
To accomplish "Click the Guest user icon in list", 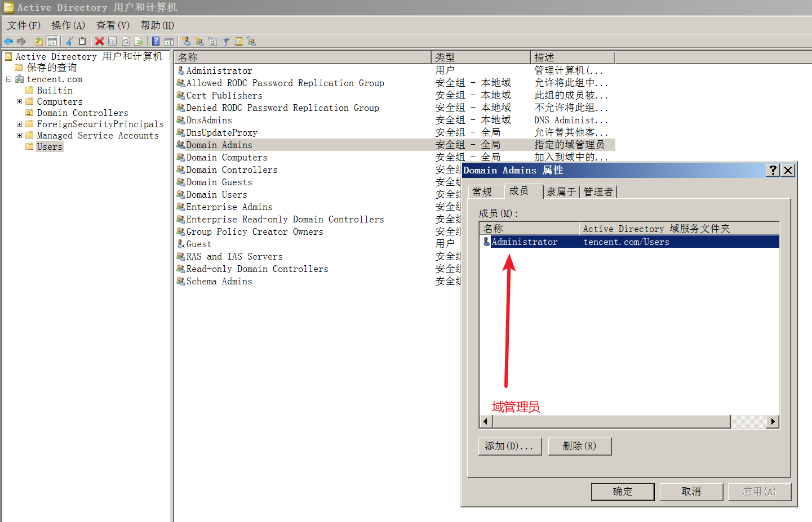I will (181, 244).
